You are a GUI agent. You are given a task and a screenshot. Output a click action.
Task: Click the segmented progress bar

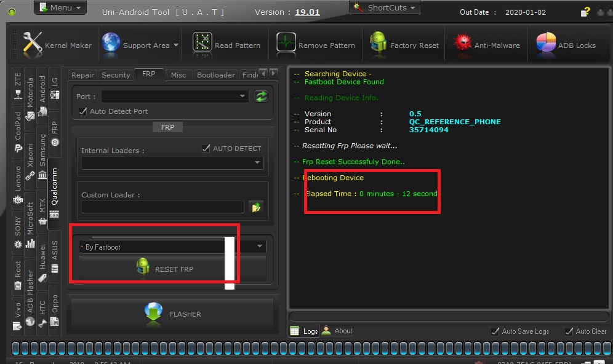pos(311,348)
